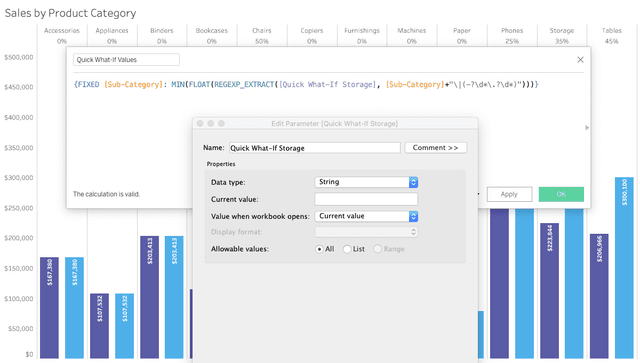Viewport: 640px width, 363px height.
Task: Open the Data type String dropdown
Action: tap(366, 182)
